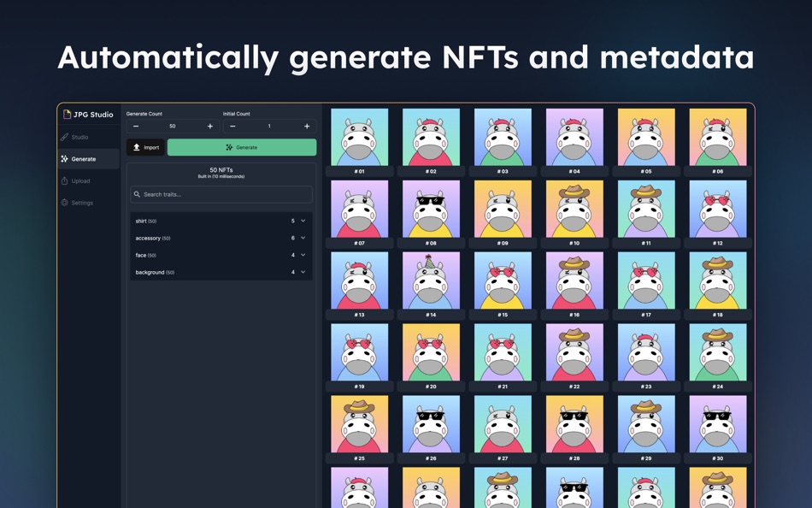Click the "50 NFTs" count text
This screenshot has width=812, height=508.
pos(221,170)
